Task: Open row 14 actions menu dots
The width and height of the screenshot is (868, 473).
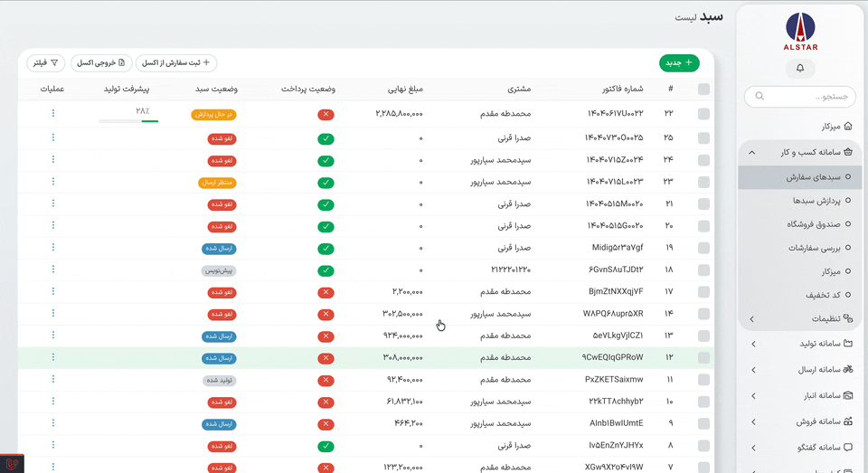Action: [53, 314]
